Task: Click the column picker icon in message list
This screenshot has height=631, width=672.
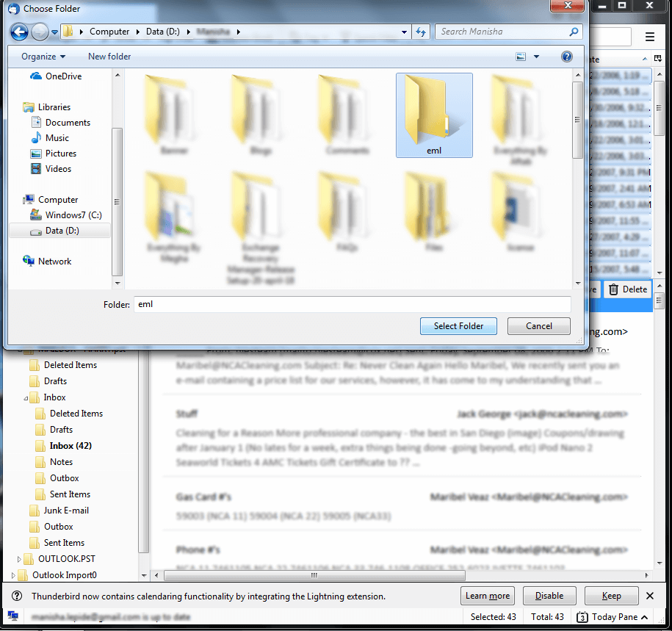Action: point(658,58)
